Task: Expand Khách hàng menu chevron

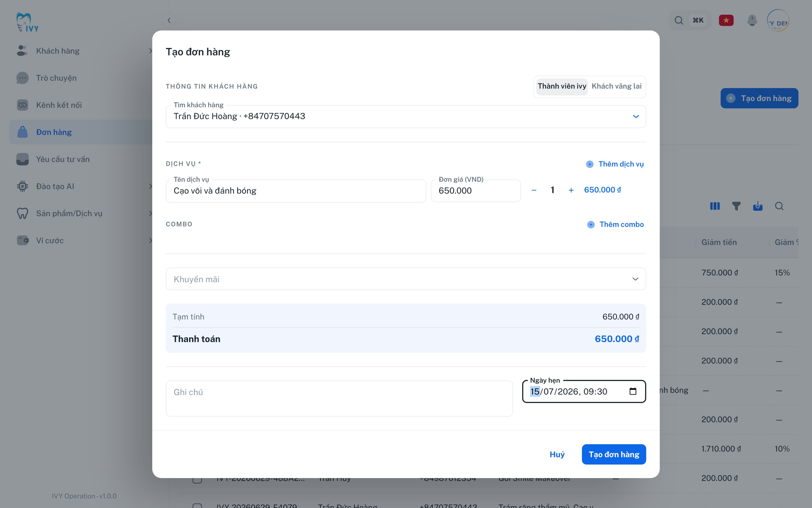Action: click(150, 51)
